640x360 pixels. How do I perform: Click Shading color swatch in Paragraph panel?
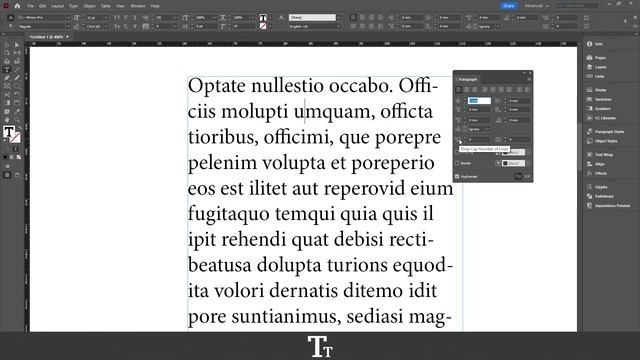513,152
